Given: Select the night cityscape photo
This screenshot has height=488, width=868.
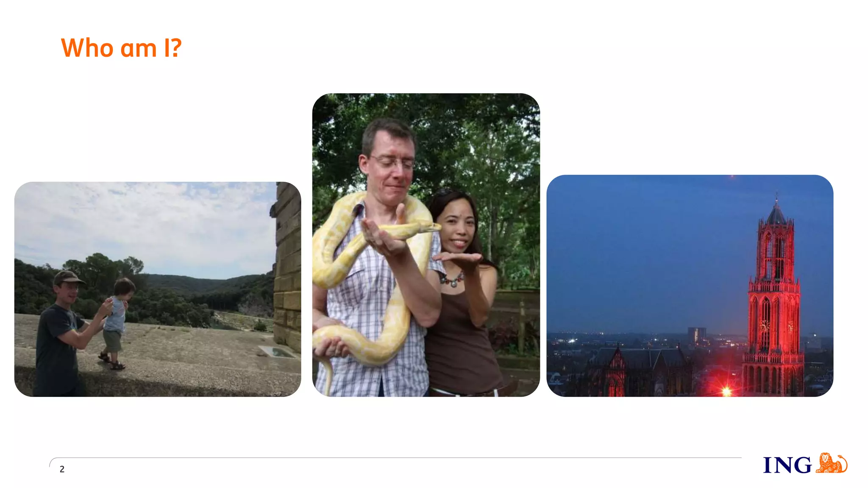Looking at the screenshot, I should [x=690, y=286].
